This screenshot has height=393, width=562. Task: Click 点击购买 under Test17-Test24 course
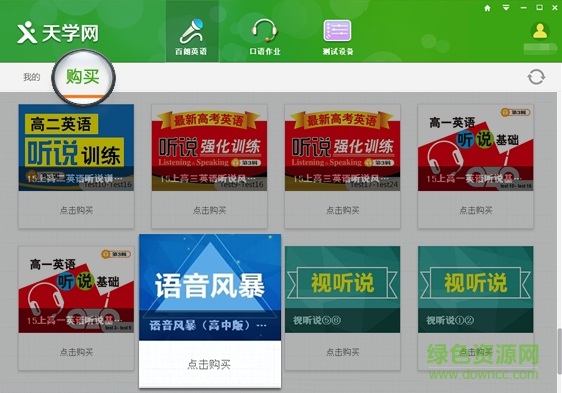click(342, 210)
